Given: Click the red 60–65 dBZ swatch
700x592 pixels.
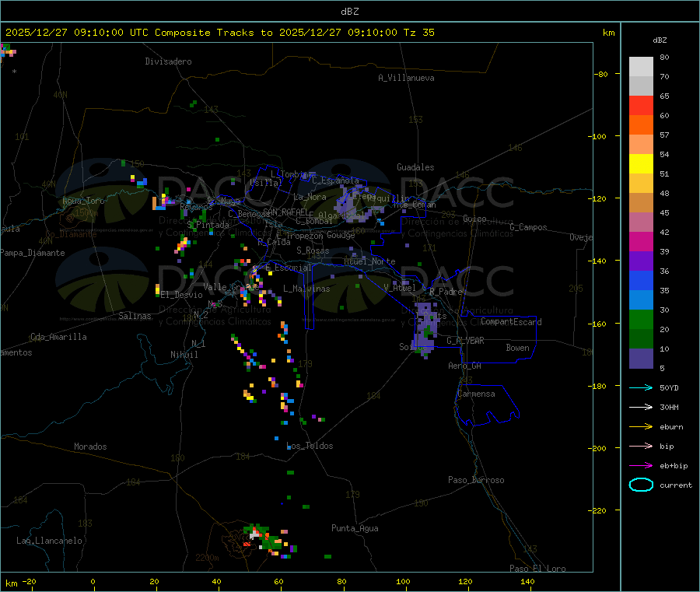Looking at the screenshot, I should click(x=641, y=105).
